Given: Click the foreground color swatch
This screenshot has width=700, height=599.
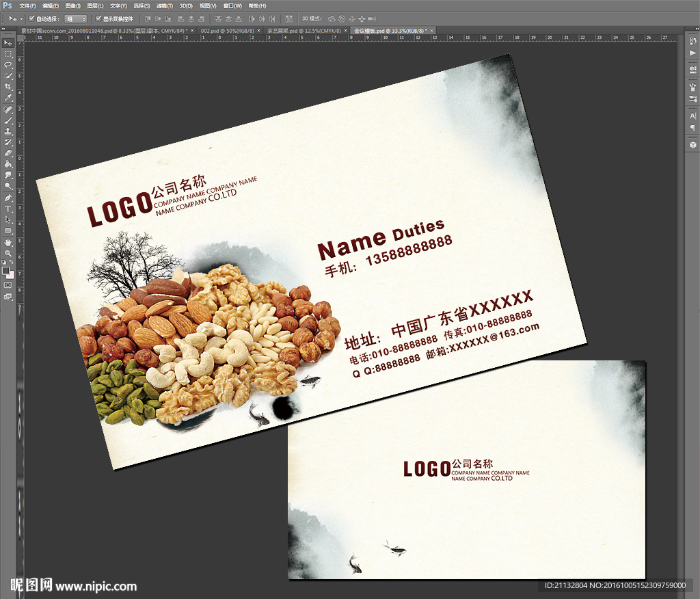Looking at the screenshot, I should tap(5, 270).
